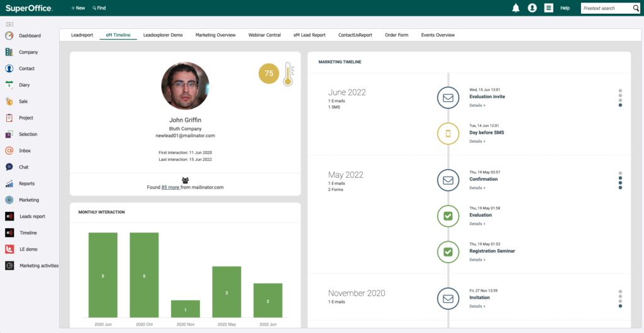Click the search magnifier icon
644x333 pixels.
tap(636, 8)
